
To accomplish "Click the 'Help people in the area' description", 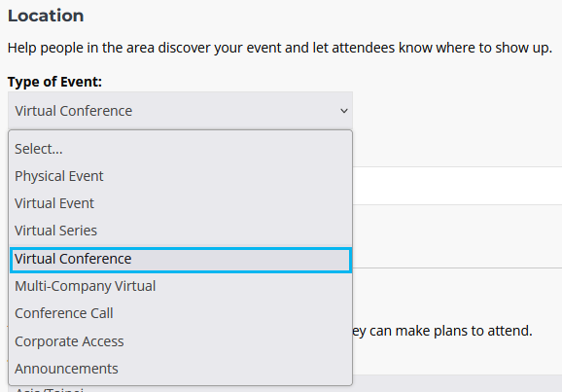I will (280, 48).
